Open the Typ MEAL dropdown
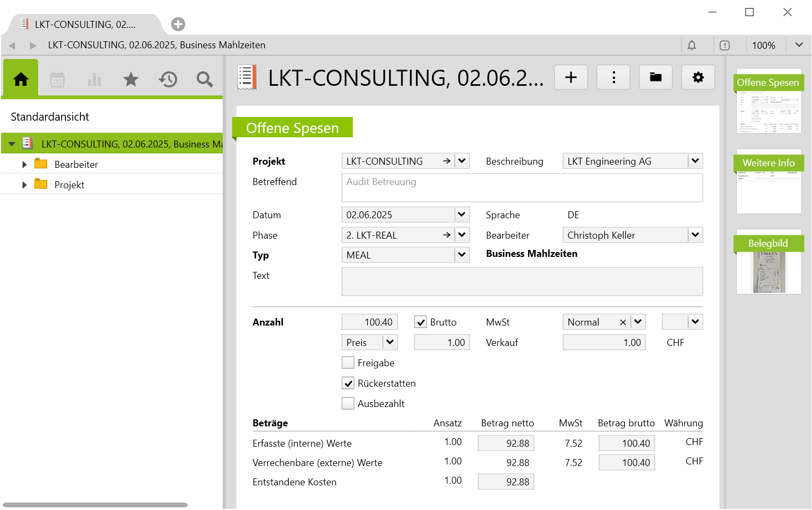 click(x=462, y=255)
